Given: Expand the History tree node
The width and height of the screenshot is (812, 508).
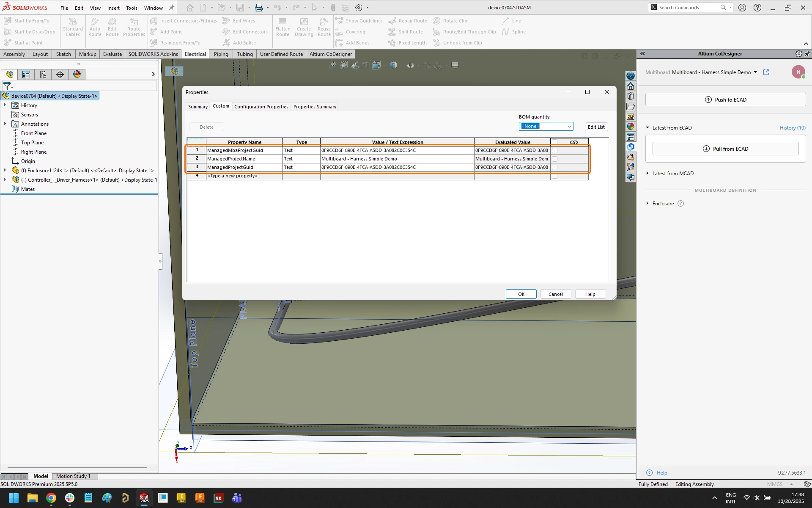Looking at the screenshot, I should (x=5, y=105).
